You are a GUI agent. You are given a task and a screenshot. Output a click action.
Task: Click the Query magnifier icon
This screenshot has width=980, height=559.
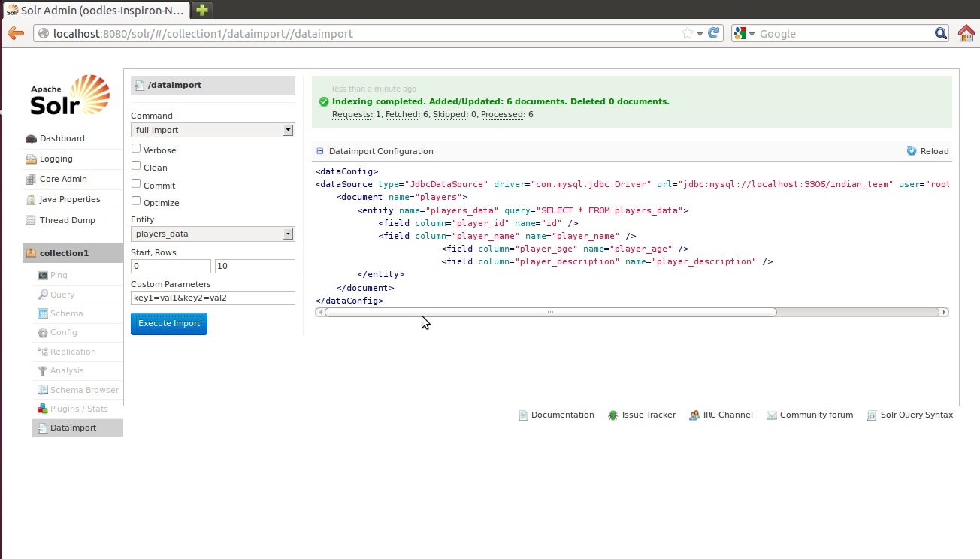[x=43, y=295]
